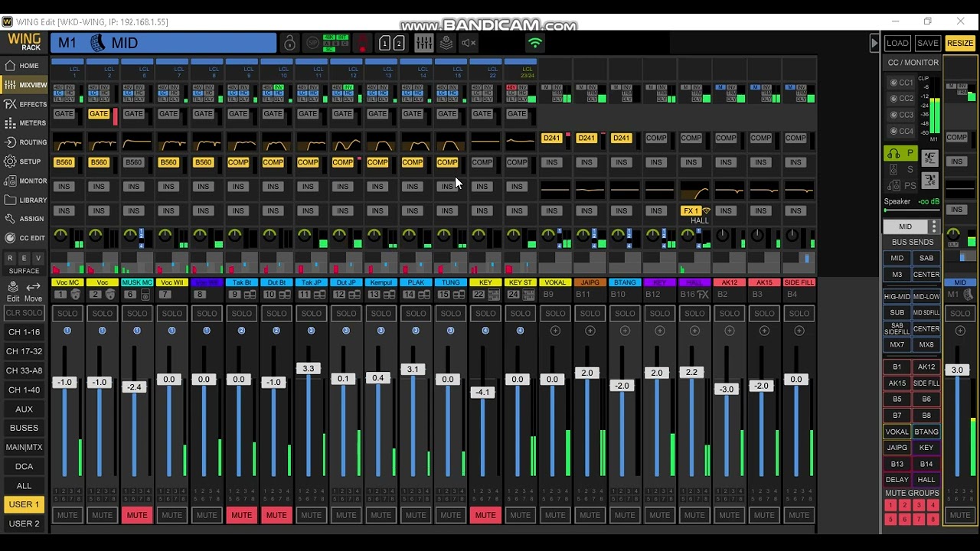Screen dimensions: 980x551
Task: Open CC EDIT in the sidebar
Action: point(24,238)
